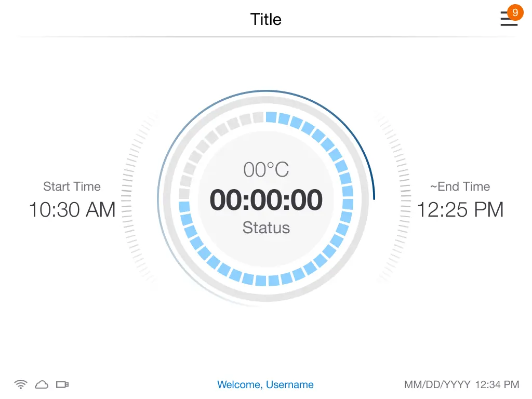532x399 pixels.
Task: Tap the Wi-Fi status icon
Action: pos(21,384)
